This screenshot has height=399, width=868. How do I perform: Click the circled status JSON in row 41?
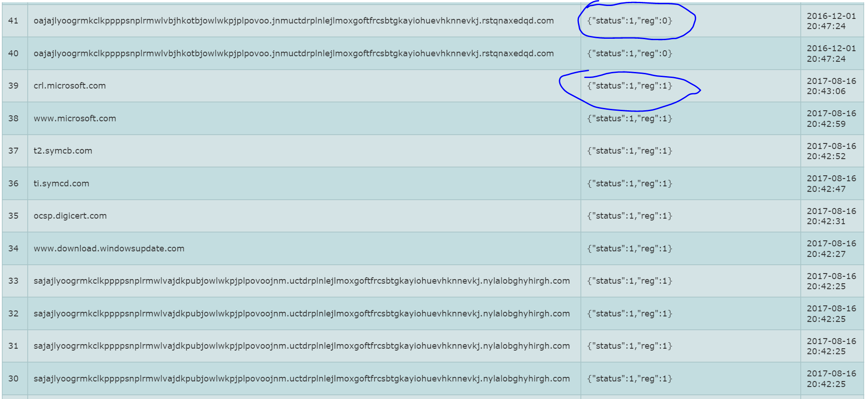[630, 21]
